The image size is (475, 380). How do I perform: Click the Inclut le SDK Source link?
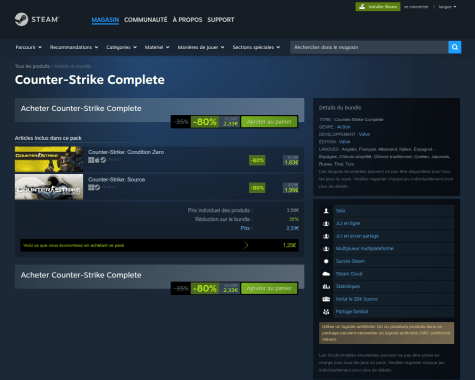(357, 299)
